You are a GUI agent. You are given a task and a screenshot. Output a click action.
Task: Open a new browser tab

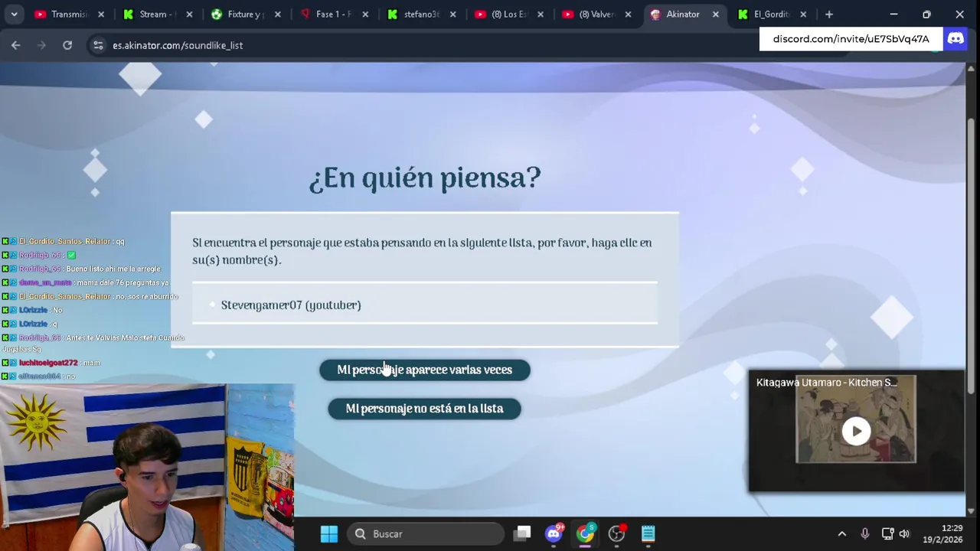coord(829,14)
